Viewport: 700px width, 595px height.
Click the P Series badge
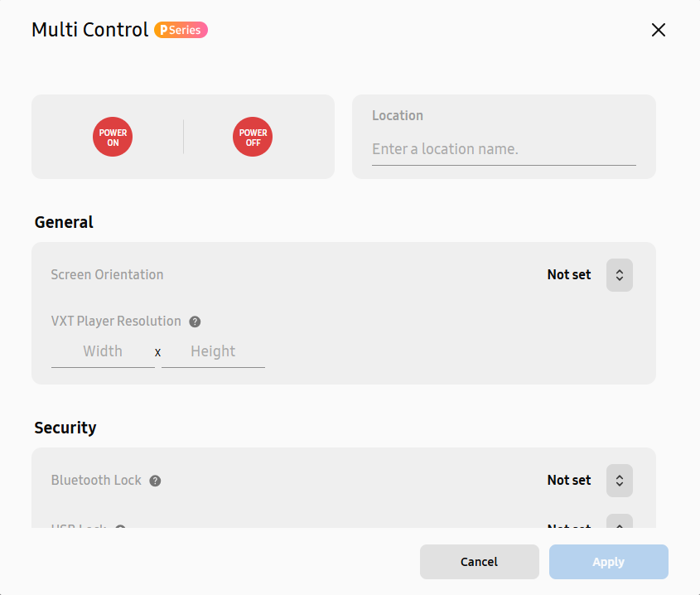[x=181, y=30]
